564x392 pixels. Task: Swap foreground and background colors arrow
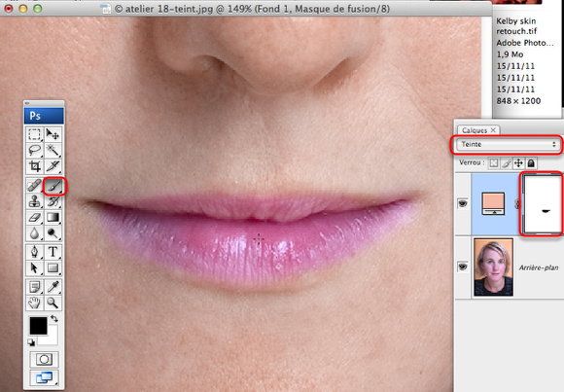[x=54, y=319]
